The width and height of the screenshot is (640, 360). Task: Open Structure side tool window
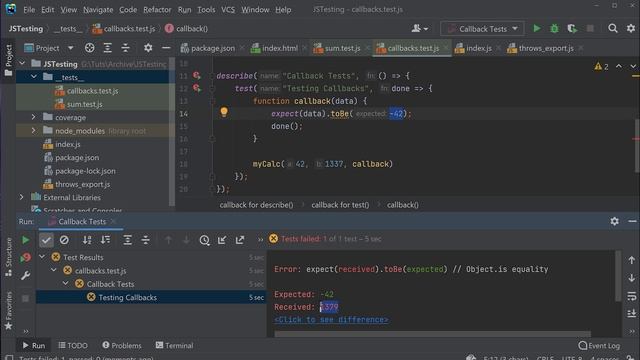[8, 258]
